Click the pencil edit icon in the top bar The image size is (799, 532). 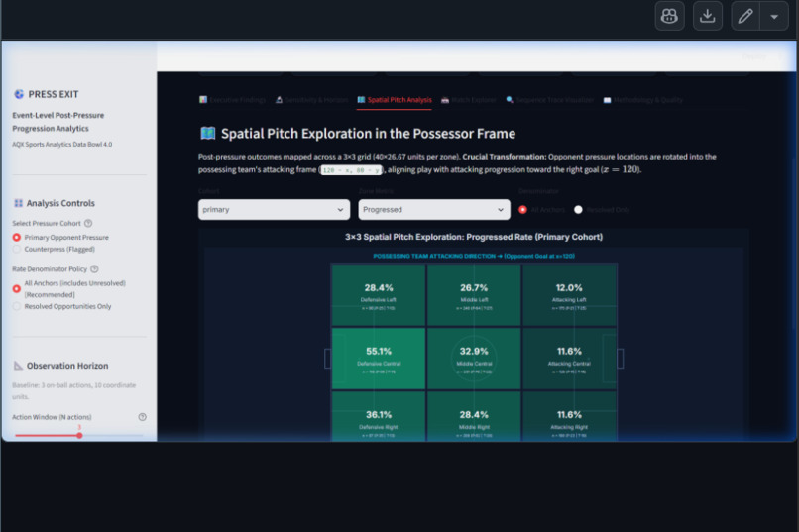point(745,16)
